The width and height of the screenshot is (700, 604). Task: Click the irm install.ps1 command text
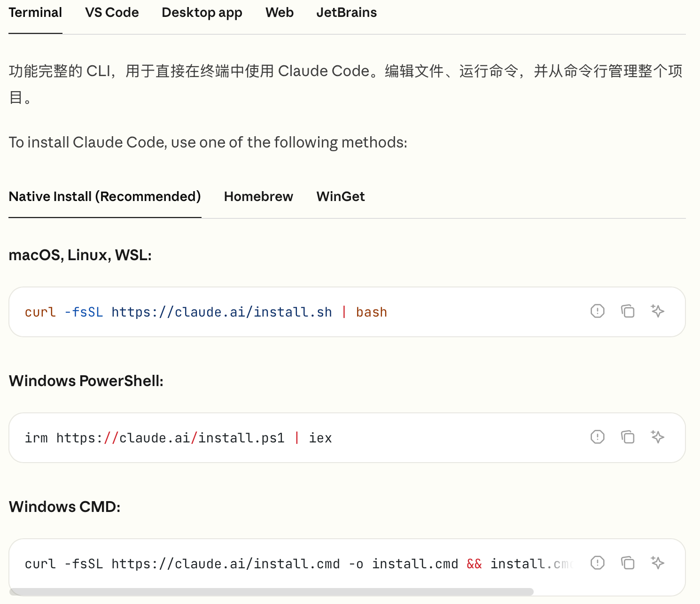[x=178, y=438]
